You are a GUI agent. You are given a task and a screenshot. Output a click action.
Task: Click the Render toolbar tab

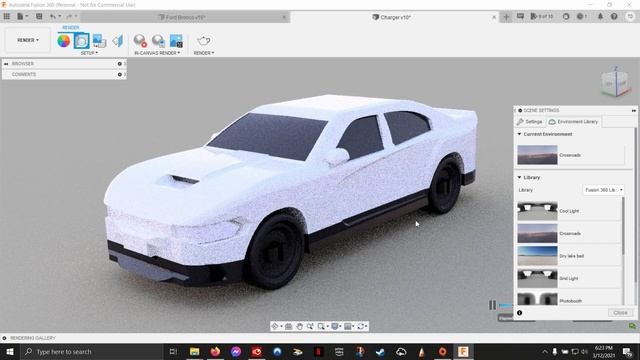coord(71,28)
